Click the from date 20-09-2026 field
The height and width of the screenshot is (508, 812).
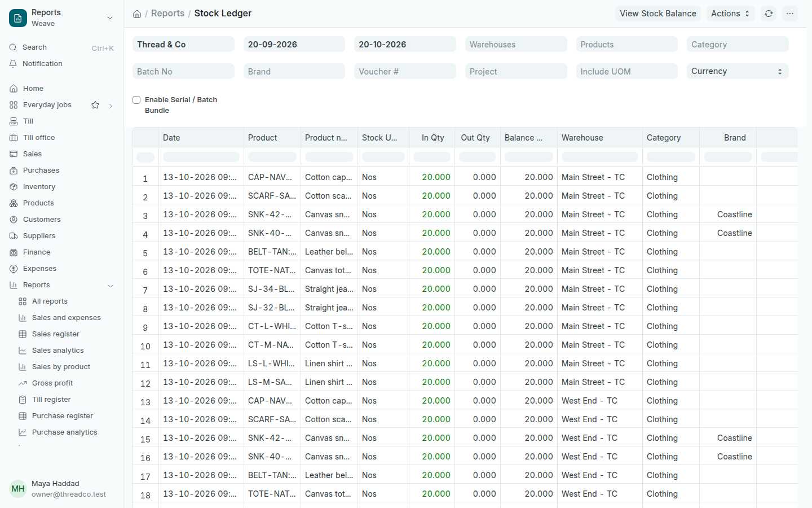(x=294, y=44)
